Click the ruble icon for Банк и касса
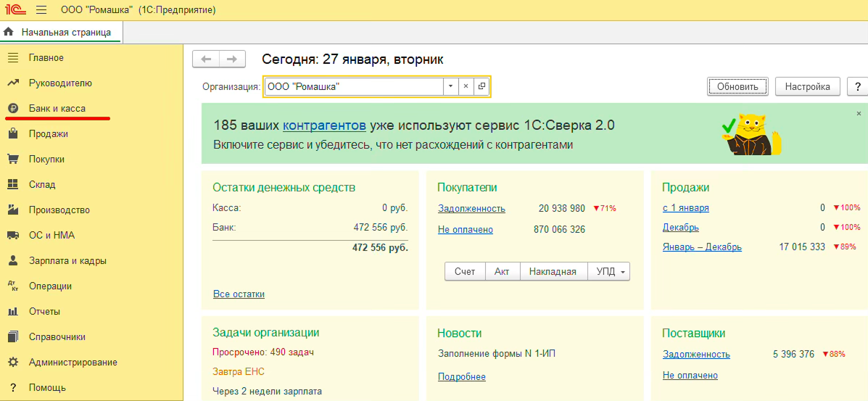868x401 pixels. 13,109
